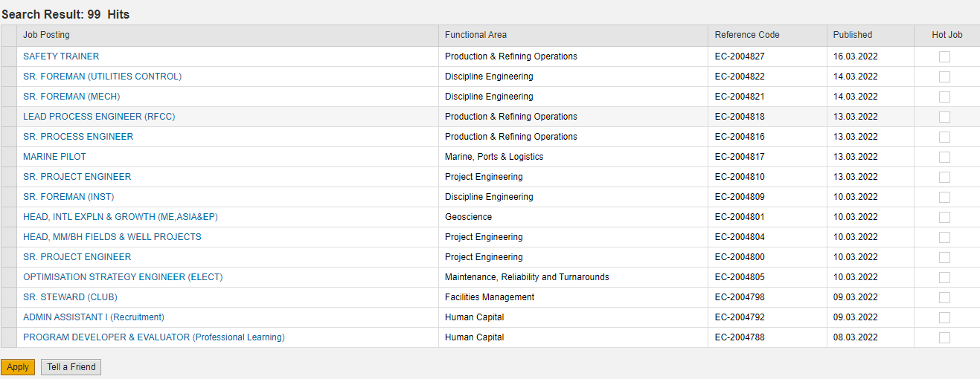Open the SAFETY TRAINER job posting
The height and width of the screenshot is (379, 980).
[x=61, y=56]
